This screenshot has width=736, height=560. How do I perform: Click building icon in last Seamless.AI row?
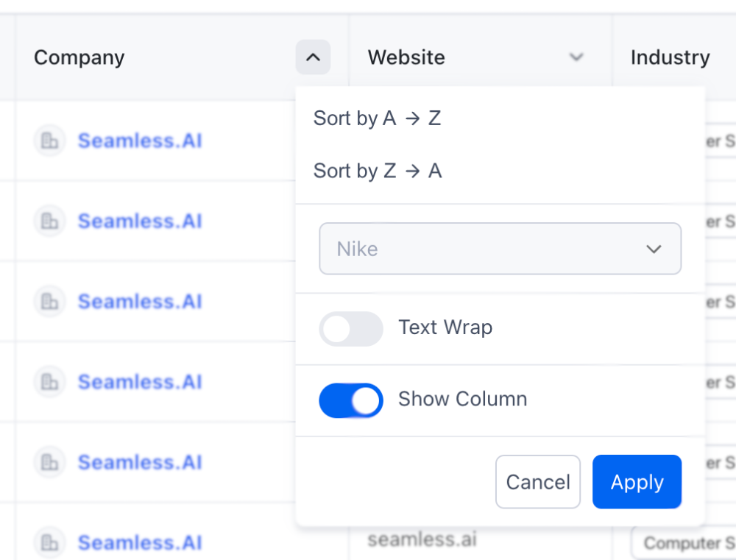(49, 542)
